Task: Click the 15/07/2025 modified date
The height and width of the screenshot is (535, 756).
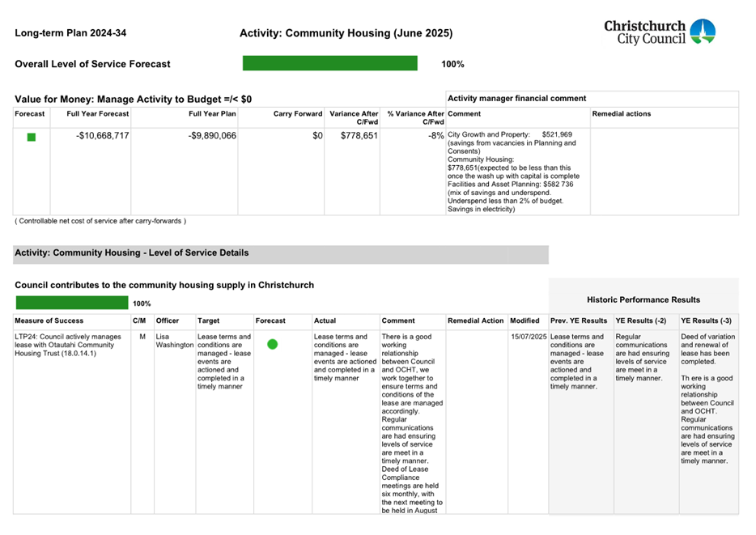Action: (x=528, y=337)
